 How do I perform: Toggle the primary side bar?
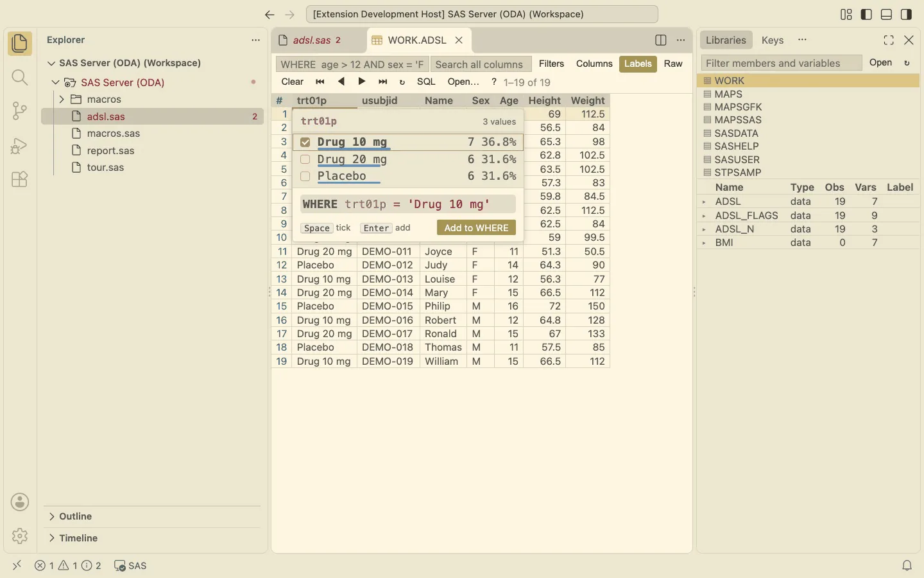[x=866, y=14]
